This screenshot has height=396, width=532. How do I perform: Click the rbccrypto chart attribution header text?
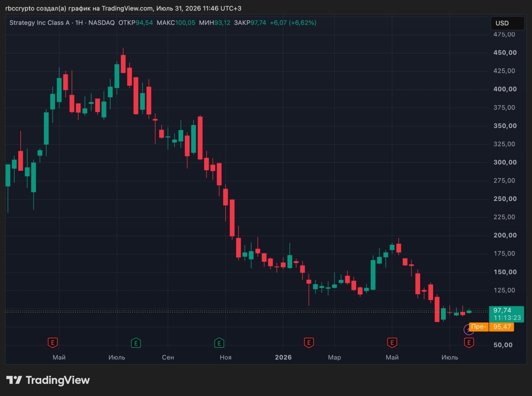(x=123, y=8)
